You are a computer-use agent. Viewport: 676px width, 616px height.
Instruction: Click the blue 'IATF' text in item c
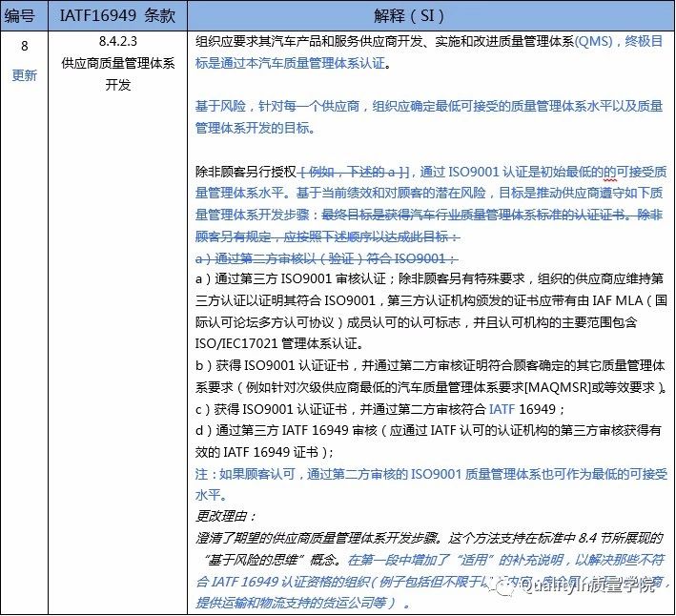(x=504, y=409)
